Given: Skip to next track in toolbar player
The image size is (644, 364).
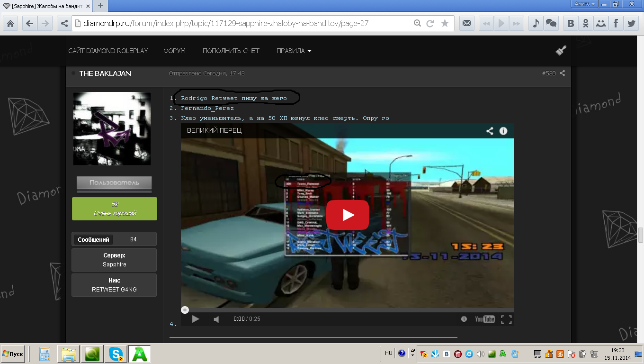Looking at the screenshot, I should pos(517,23).
